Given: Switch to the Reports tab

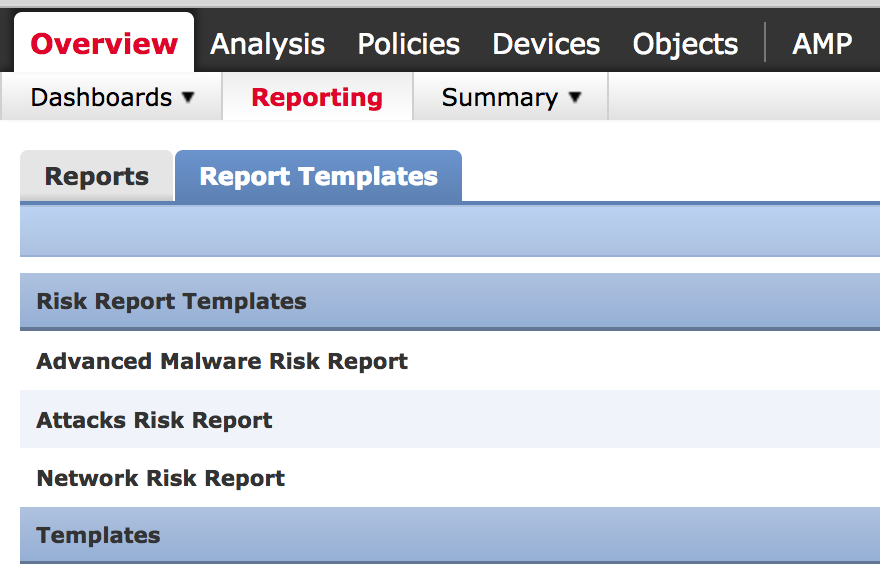Looking at the screenshot, I should click(97, 177).
